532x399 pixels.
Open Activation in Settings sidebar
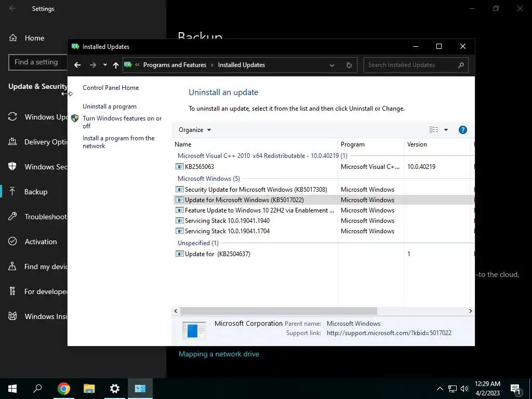[34, 242]
